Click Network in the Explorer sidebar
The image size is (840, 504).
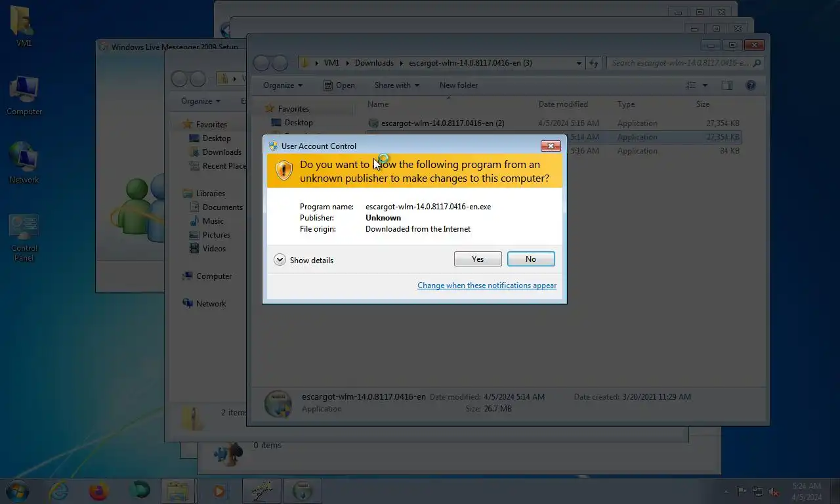[x=211, y=304]
